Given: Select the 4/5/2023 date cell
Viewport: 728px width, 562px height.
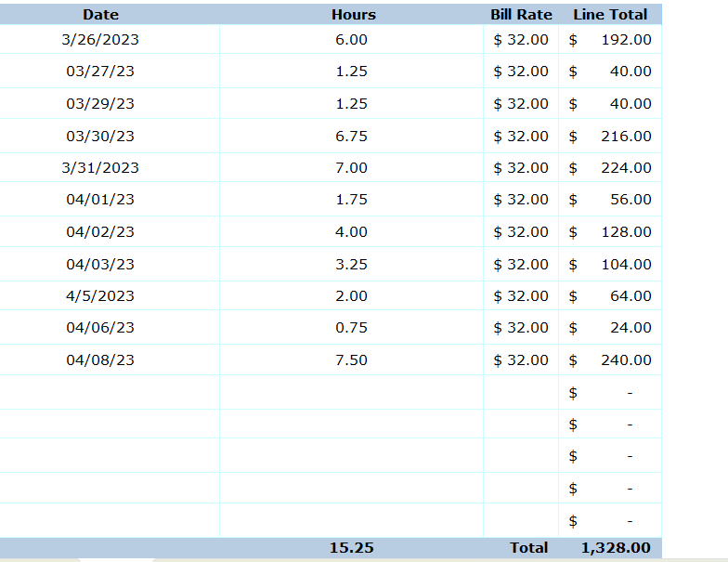Looking at the screenshot, I should [100, 296].
